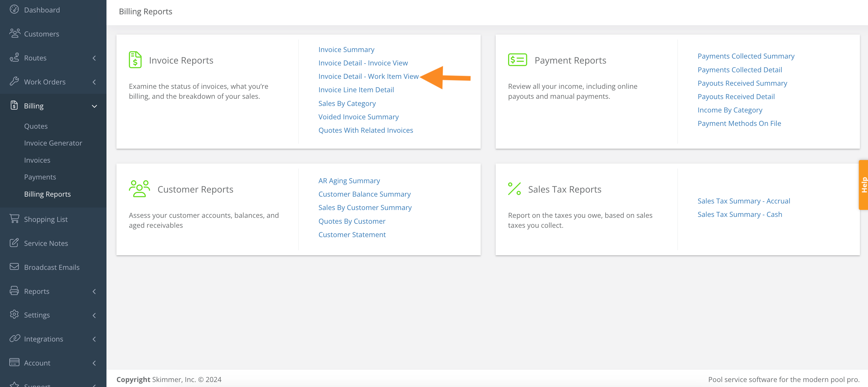This screenshot has height=387, width=868.
Task: Collapse the Billing submenu chevron
Action: (x=94, y=106)
